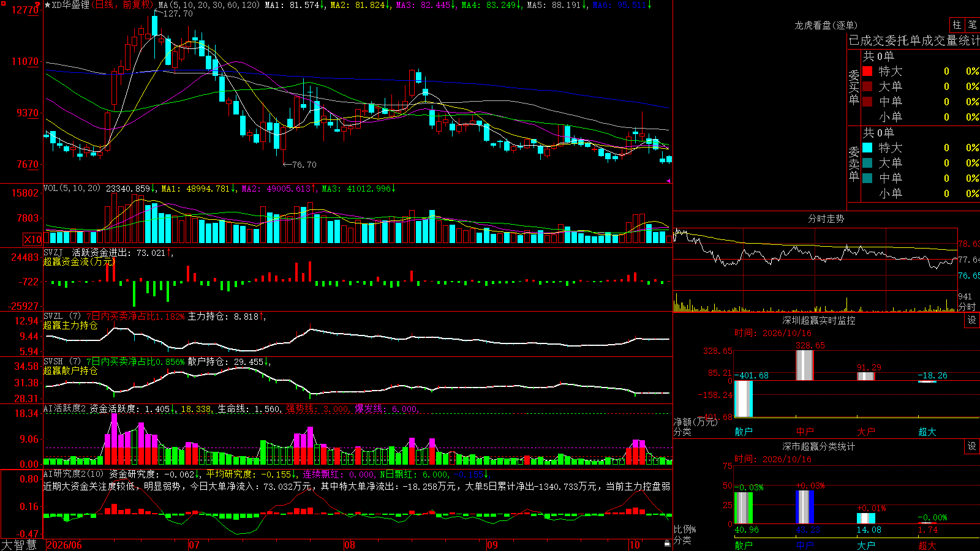Click the (日线,前复权) period label
980x551 pixels.
coord(123,5)
